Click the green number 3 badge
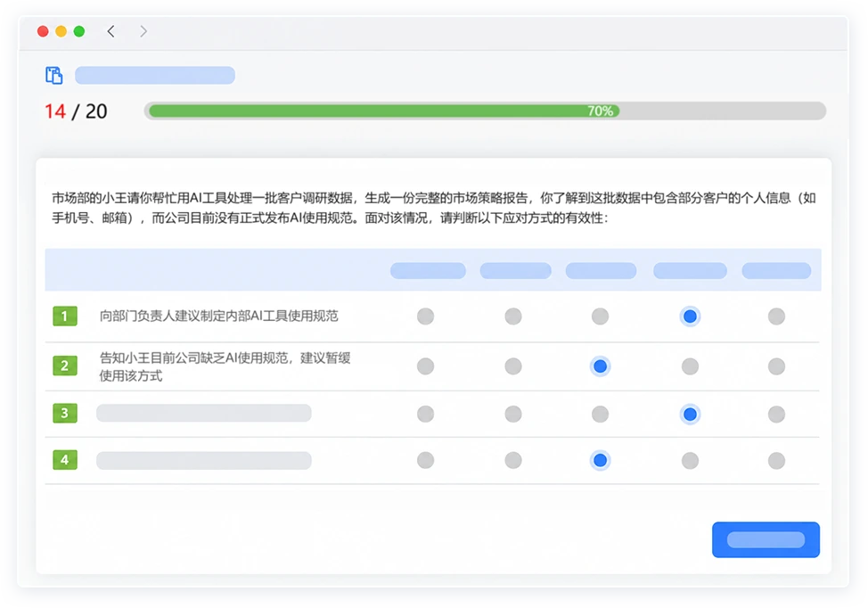 coord(65,413)
